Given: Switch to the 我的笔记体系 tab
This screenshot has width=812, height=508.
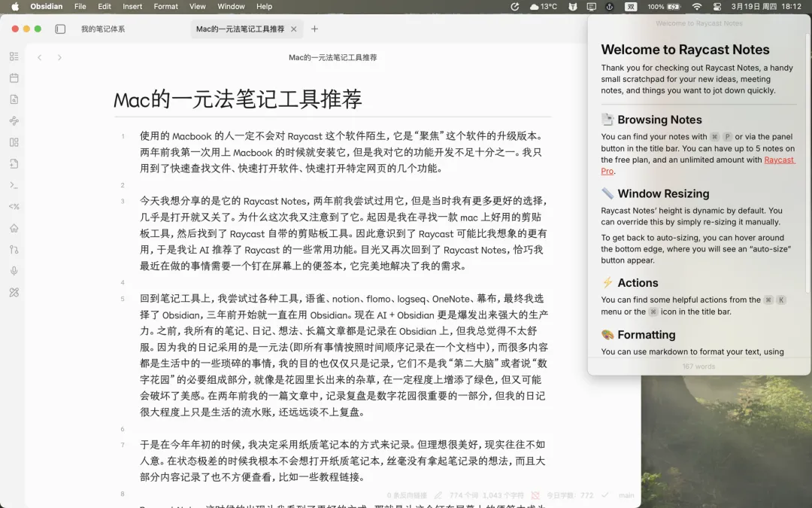Looking at the screenshot, I should coord(103,29).
